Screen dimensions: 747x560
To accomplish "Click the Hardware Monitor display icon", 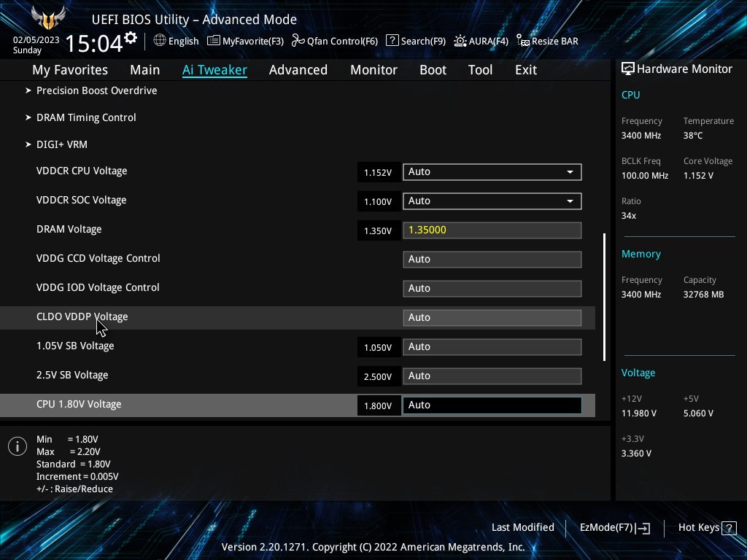I will (x=628, y=69).
